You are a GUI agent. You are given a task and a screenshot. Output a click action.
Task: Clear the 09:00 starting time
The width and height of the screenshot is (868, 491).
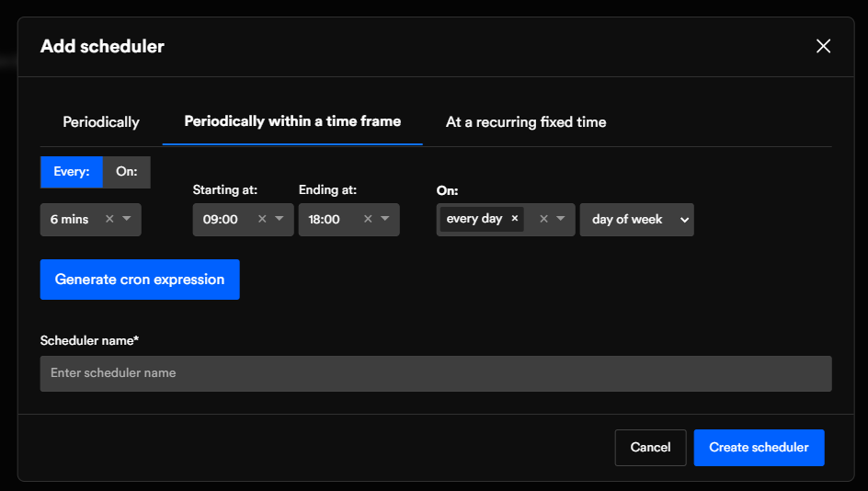click(x=262, y=219)
